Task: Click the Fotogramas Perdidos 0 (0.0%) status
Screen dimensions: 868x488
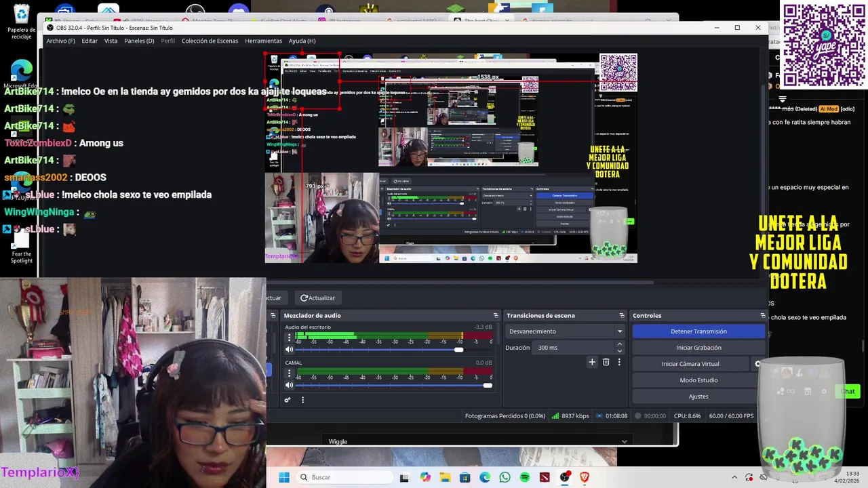Action: (505, 416)
